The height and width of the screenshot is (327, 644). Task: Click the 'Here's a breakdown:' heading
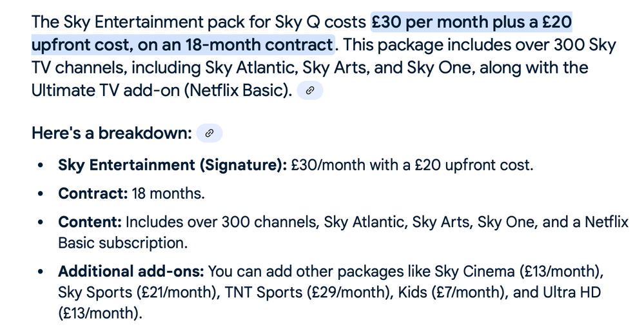click(112, 133)
